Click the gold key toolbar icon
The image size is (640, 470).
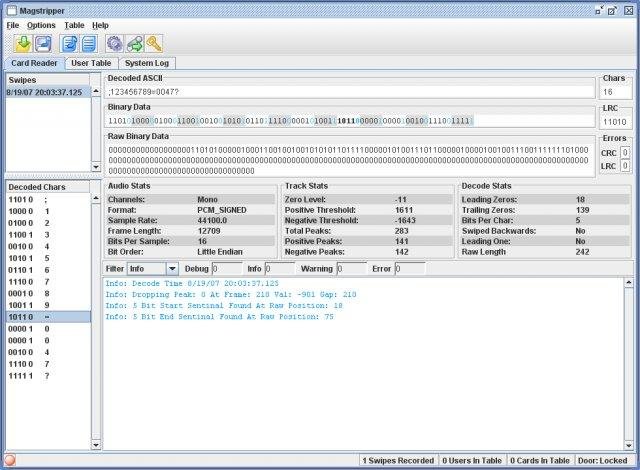[153, 44]
